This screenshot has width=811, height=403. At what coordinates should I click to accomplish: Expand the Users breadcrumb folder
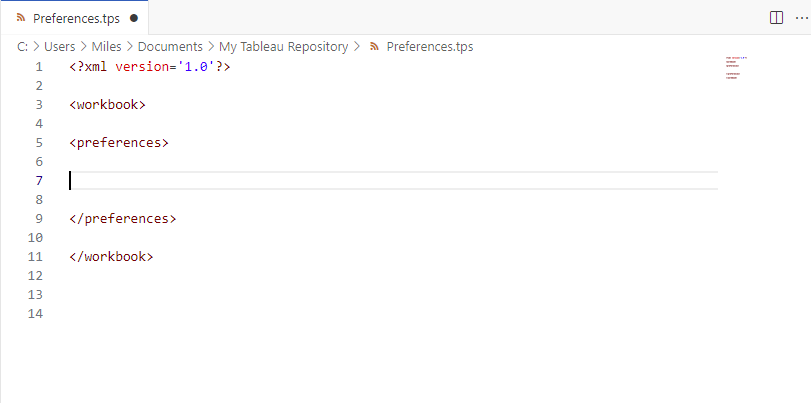pos(60,47)
